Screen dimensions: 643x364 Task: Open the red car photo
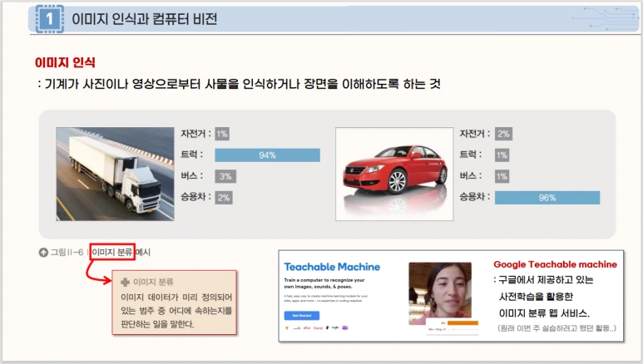[394, 174]
